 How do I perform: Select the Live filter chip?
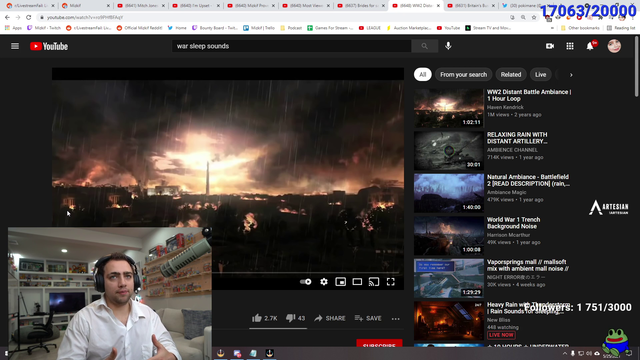coord(540,74)
